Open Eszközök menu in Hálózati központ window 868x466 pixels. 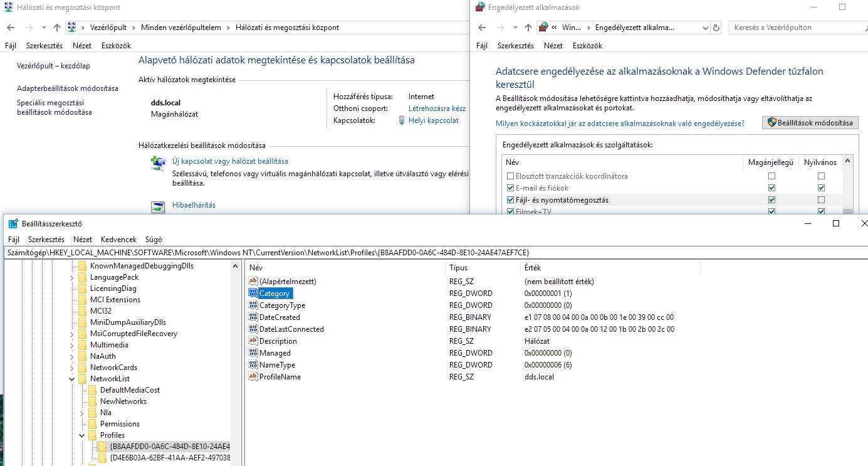(116, 46)
